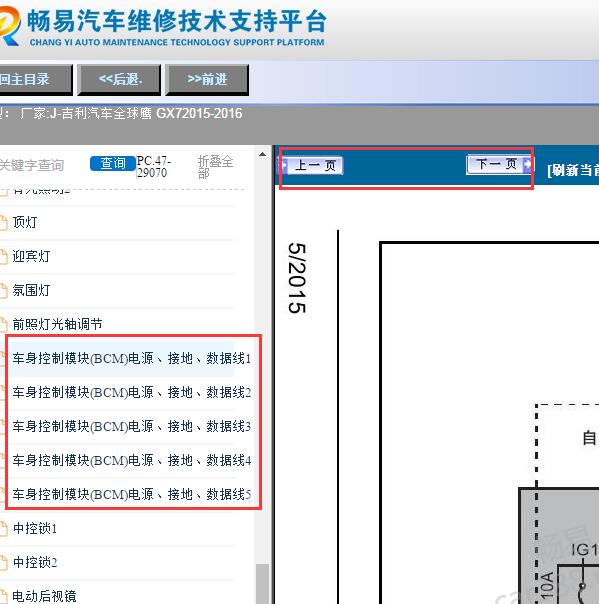Viewport: 599px width, 604px height.
Task: Click the 查询 search button
Action: tap(112, 163)
